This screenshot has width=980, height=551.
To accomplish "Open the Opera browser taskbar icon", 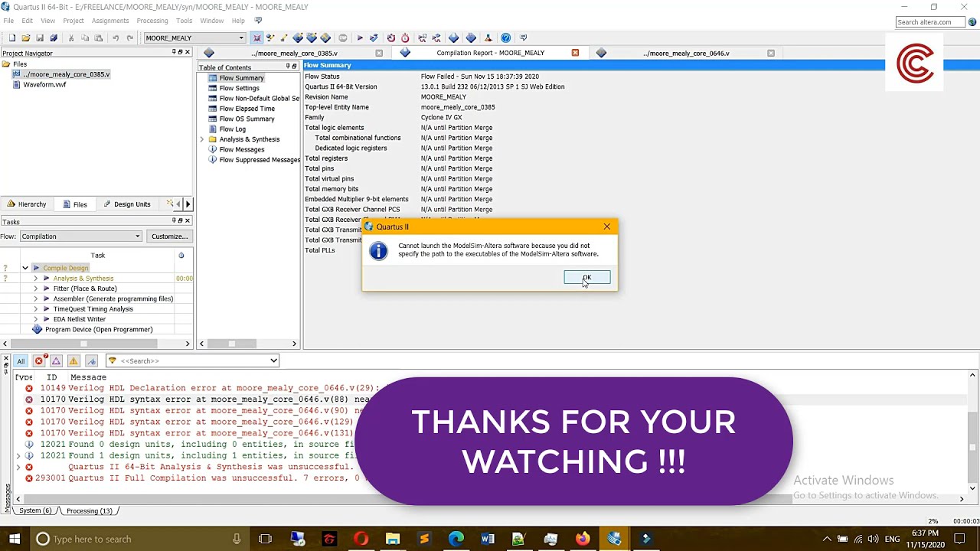I will tap(361, 539).
